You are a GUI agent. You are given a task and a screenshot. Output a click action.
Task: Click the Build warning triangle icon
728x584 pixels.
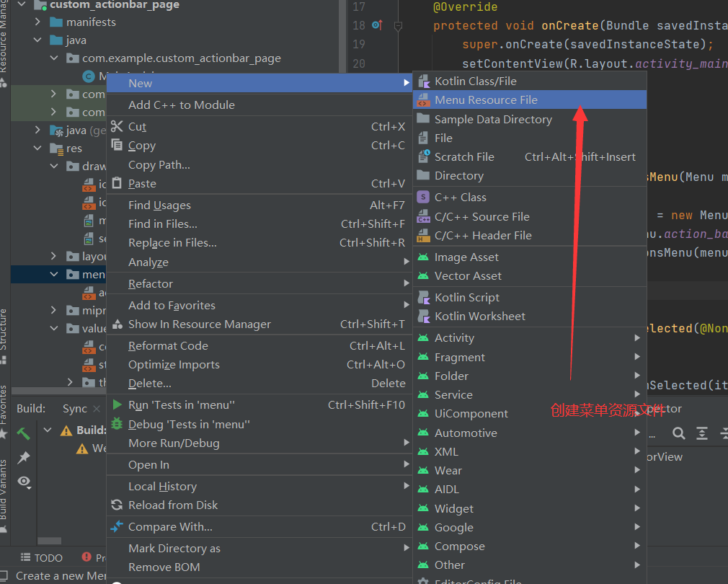[66, 431]
